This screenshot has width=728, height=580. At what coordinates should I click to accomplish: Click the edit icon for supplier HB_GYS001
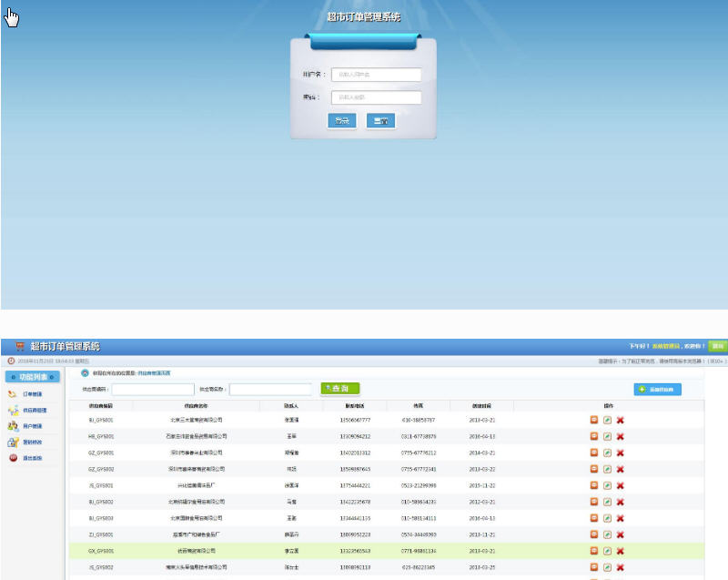click(x=607, y=436)
